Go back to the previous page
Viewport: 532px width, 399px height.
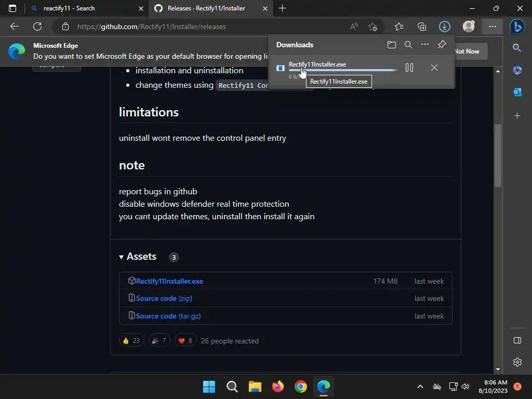coord(14,26)
